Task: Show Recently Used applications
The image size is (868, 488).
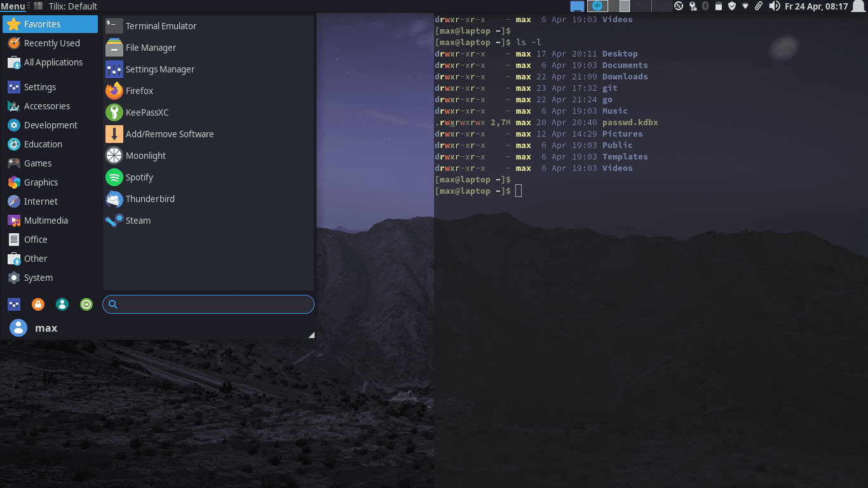Action: click(x=50, y=43)
